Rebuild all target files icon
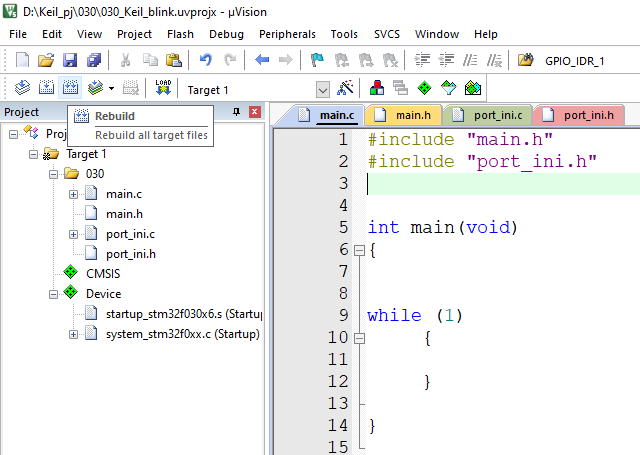 (x=70, y=87)
